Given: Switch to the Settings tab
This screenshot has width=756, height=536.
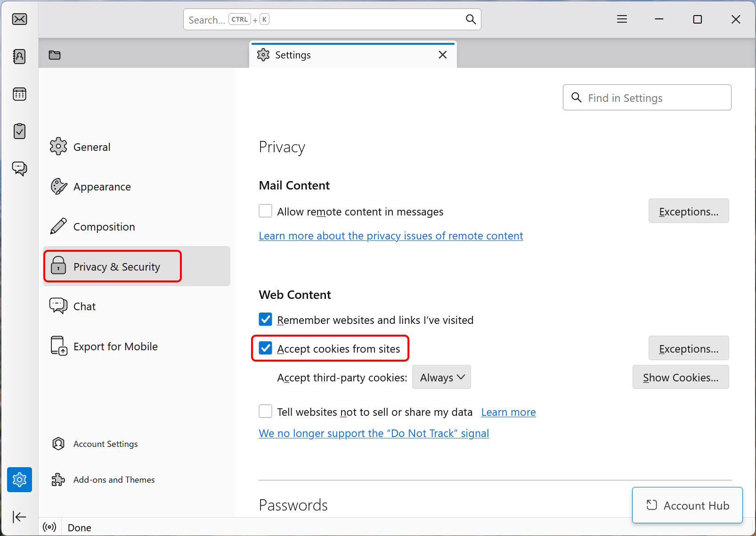Looking at the screenshot, I should (353, 55).
